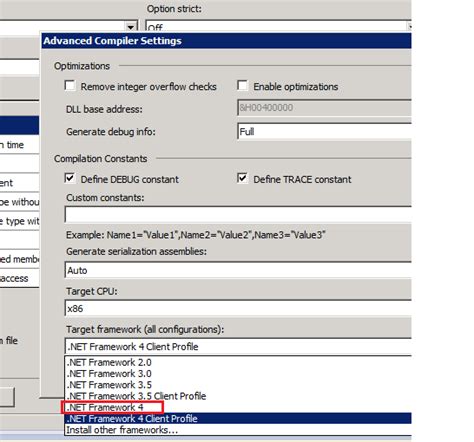Click dropdown arrow left of Option strict
474x442 pixels.
[x=131, y=27]
